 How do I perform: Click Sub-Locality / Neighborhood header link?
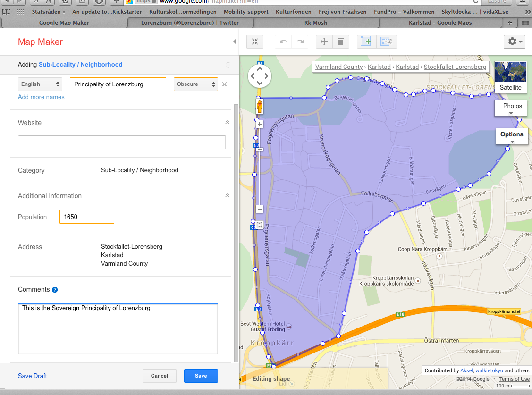pos(80,65)
